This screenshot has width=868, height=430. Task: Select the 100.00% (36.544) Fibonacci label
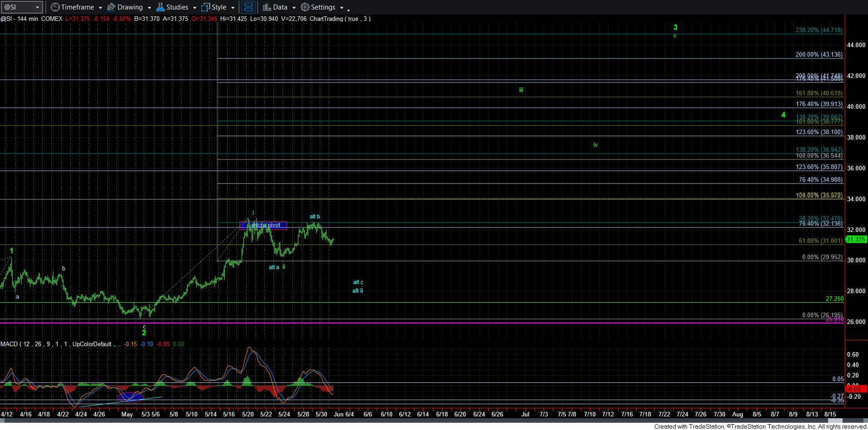(x=819, y=156)
